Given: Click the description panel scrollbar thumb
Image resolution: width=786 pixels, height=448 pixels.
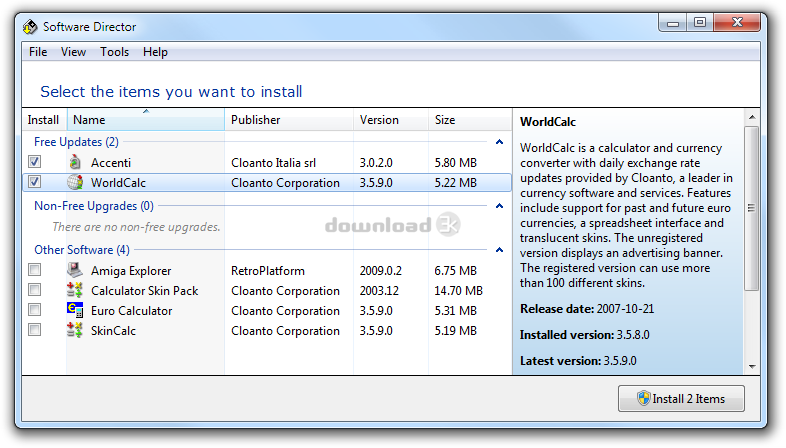Looking at the screenshot, I should (x=751, y=208).
